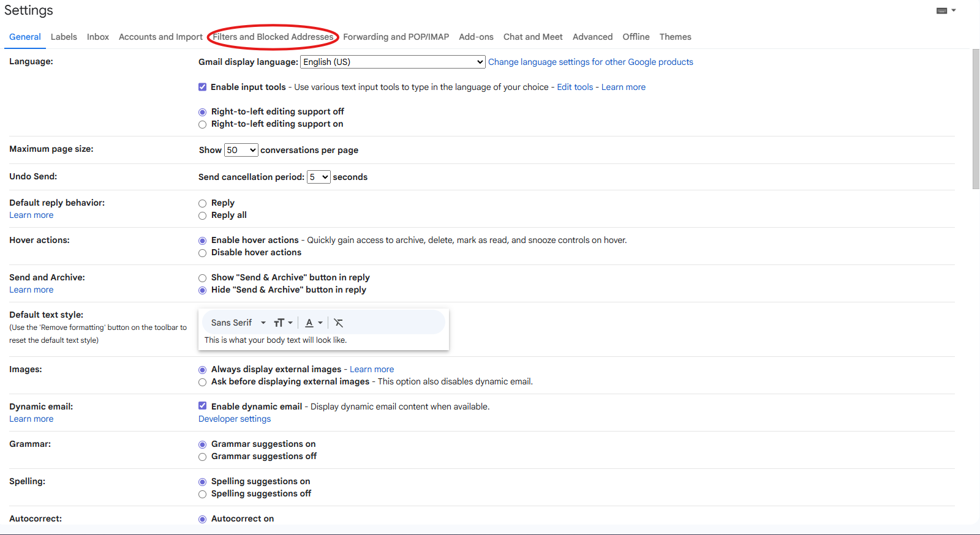
Task: Open the Forwarding and POP/IMAP tab
Action: coord(396,37)
